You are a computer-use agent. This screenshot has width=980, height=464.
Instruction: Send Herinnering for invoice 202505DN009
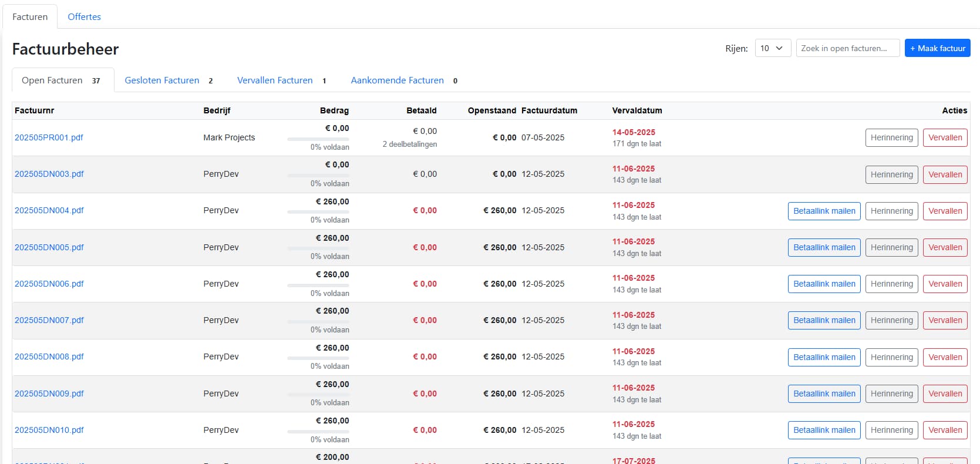[891, 394]
